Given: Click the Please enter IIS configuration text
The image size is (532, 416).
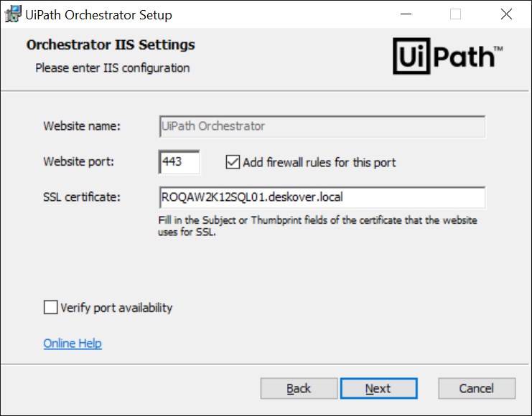Looking at the screenshot, I should [113, 68].
